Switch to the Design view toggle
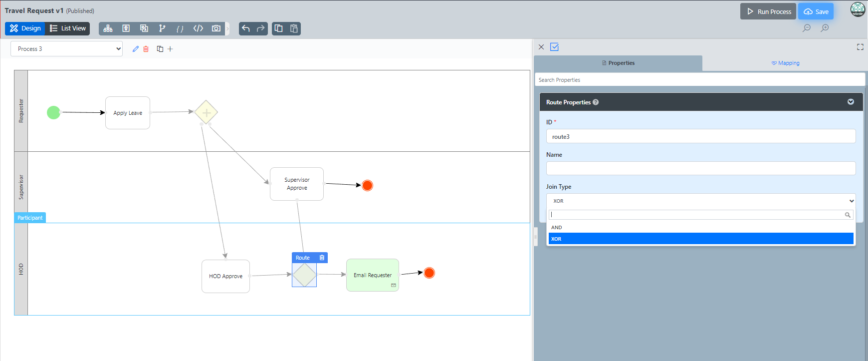 [25, 28]
